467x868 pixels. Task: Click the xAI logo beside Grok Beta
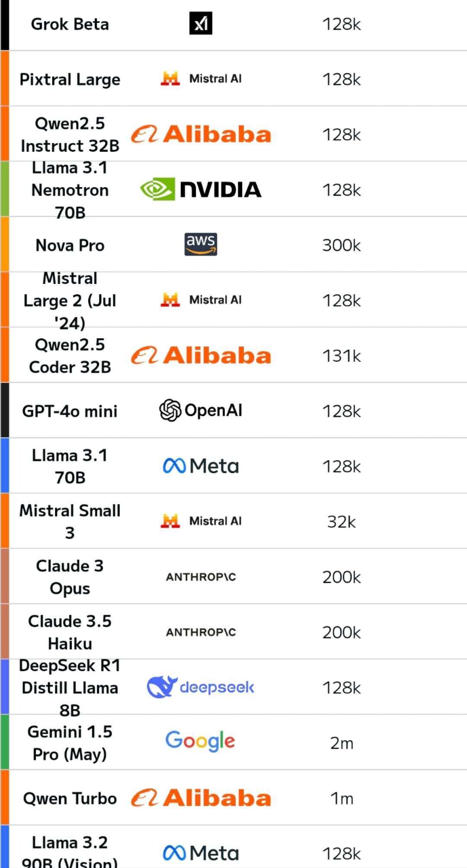(x=201, y=23)
